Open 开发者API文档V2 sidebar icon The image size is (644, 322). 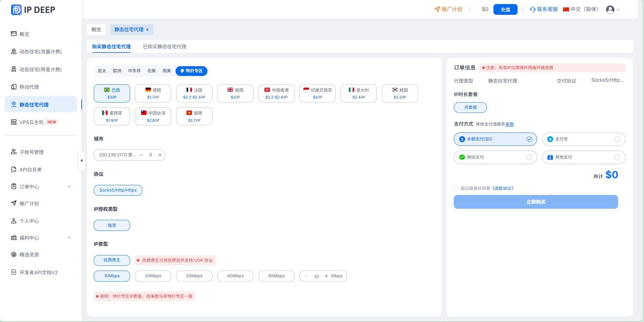pyautogui.click(x=14, y=272)
